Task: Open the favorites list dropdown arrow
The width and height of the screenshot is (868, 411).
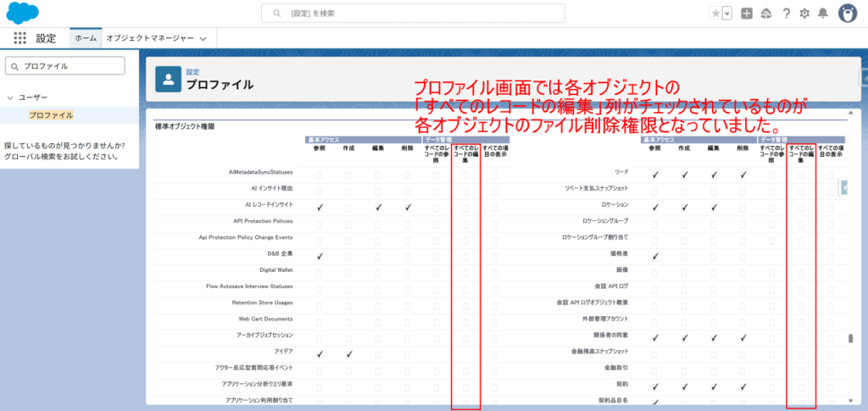Action: [727, 14]
